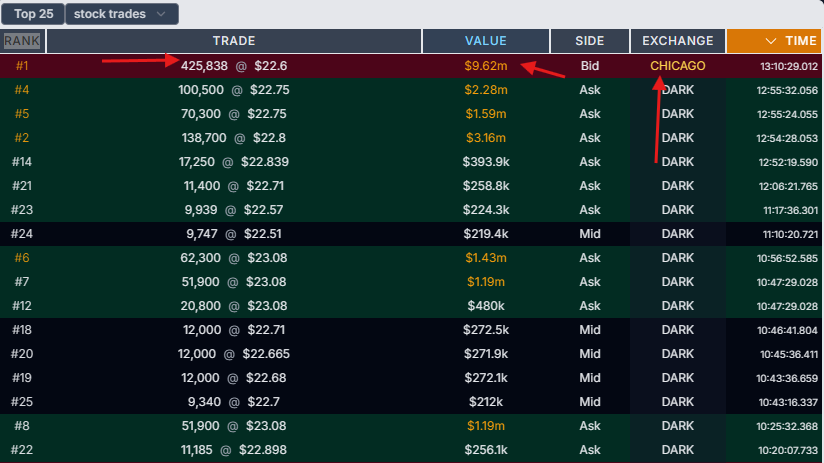This screenshot has height=463, width=824.
Task: Click time 10:56:52.585
Action: [787, 259]
